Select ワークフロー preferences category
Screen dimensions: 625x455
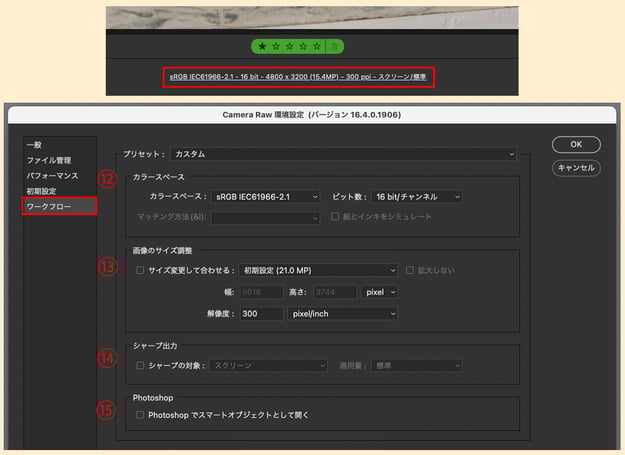[59, 206]
